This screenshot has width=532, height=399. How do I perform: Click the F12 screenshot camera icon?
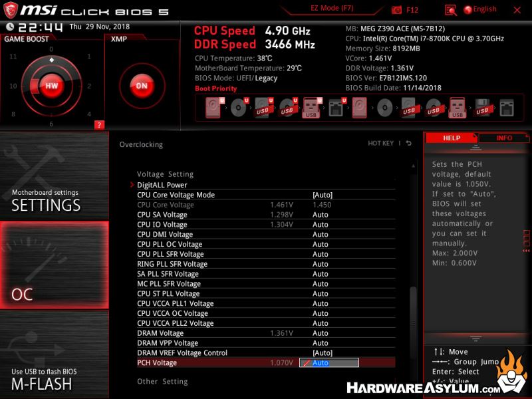(x=397, y=9)
